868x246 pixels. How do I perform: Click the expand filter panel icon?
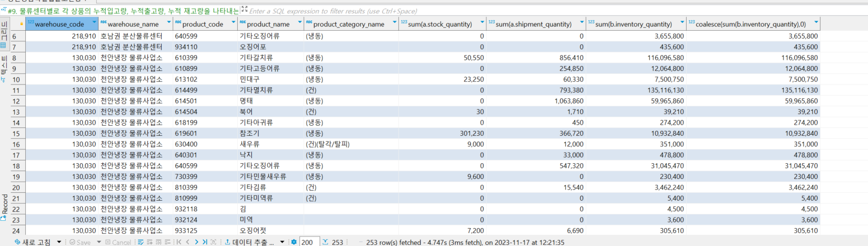pos(244,10)
